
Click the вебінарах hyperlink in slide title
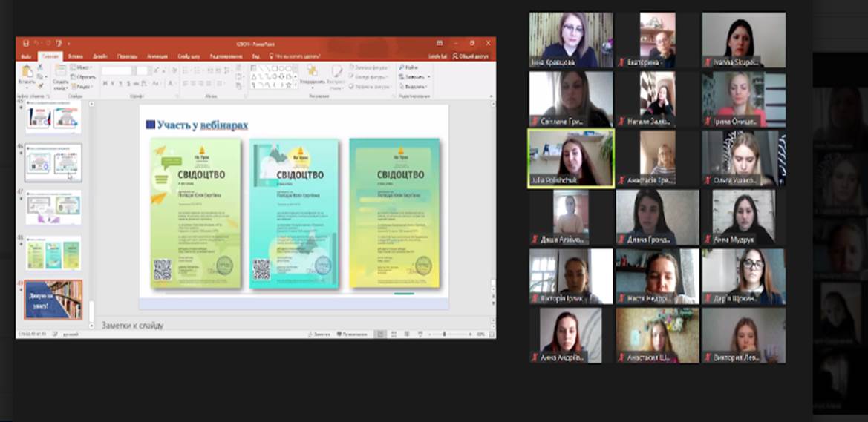pos(223,125)
